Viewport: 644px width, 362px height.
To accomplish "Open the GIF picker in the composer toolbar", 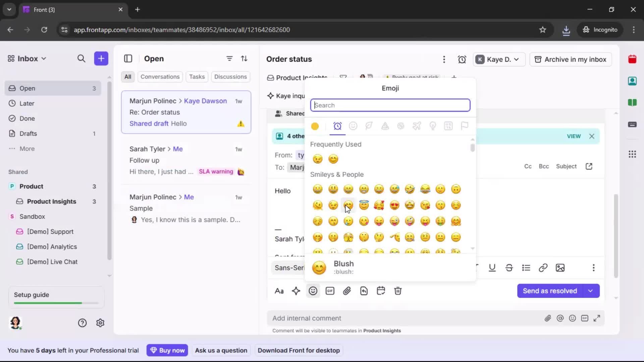I will 330,291.
